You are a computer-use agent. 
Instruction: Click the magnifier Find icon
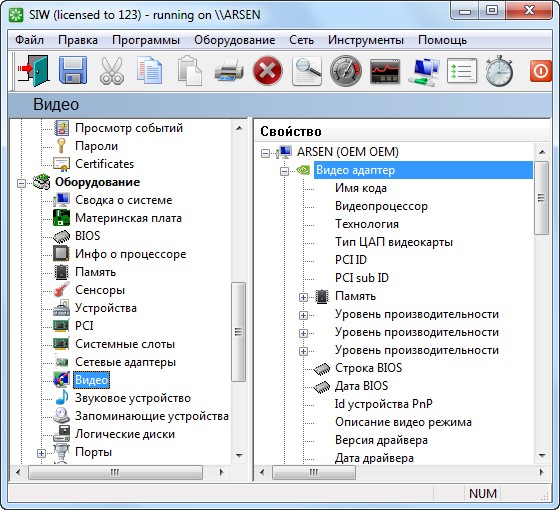pyautogui.click(x=307, y=71)
